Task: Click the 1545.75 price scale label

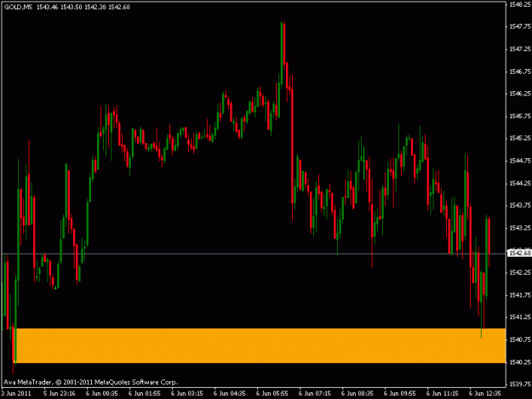Action: point(520,117)
